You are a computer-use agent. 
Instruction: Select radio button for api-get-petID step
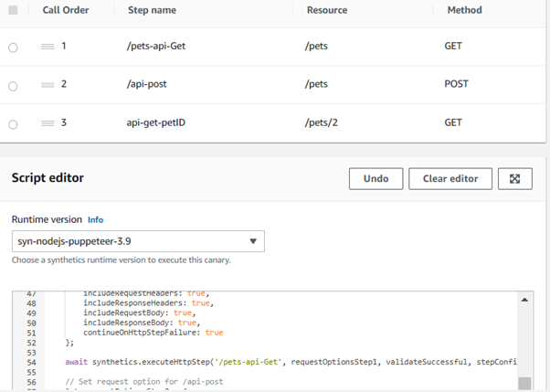click(13, 124)
